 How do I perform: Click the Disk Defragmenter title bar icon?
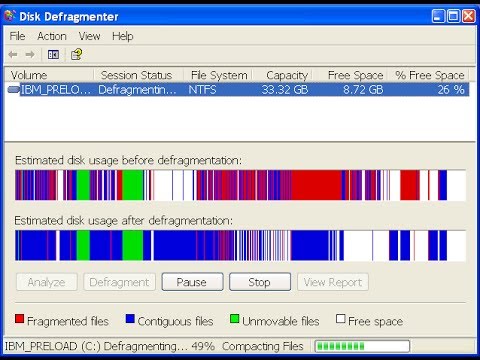[10, 16]
